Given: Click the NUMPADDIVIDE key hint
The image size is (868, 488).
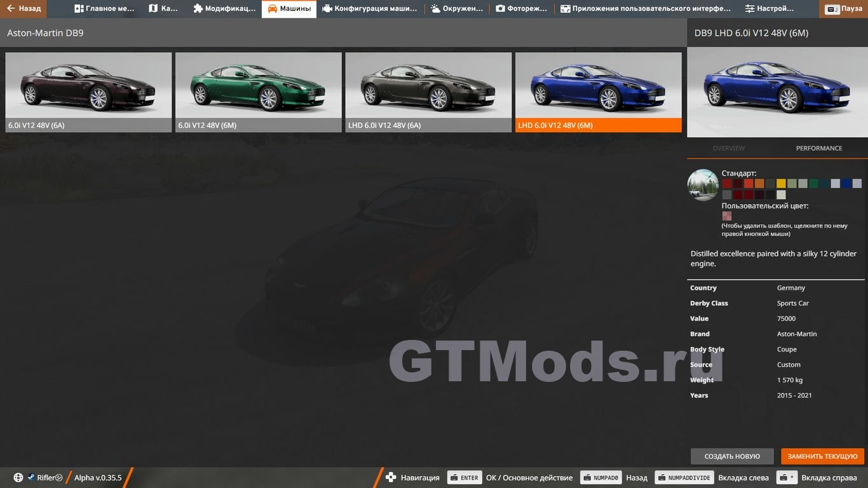Looking at the screenshot, I should [684, 478].
